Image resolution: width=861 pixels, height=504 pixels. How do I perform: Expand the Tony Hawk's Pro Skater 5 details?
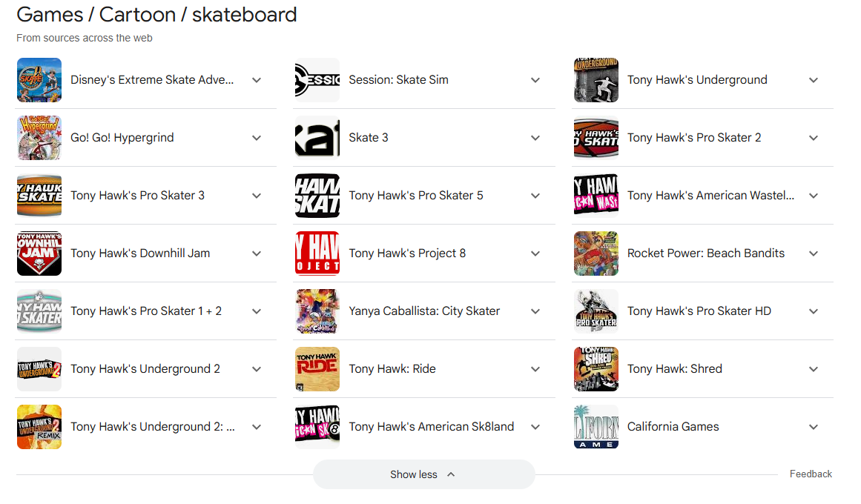535,196
